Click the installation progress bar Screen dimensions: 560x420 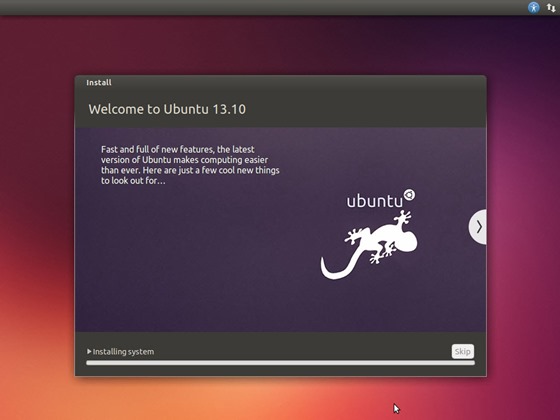280,363
